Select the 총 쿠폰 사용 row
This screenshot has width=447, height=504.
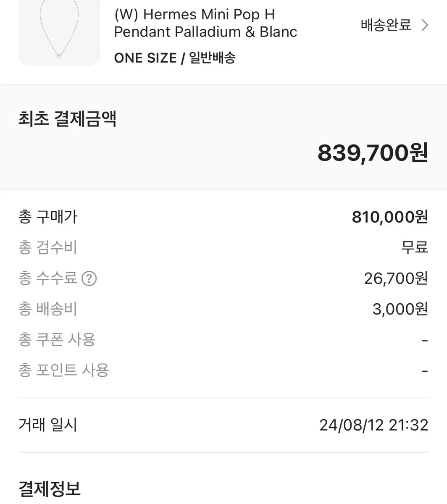point(223,340)
